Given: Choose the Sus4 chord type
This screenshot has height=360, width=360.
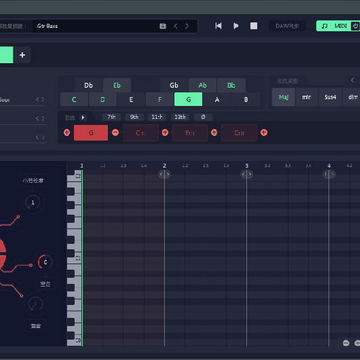Looking at the screenshot, I should pyautogui.click(x=330, y=97).
